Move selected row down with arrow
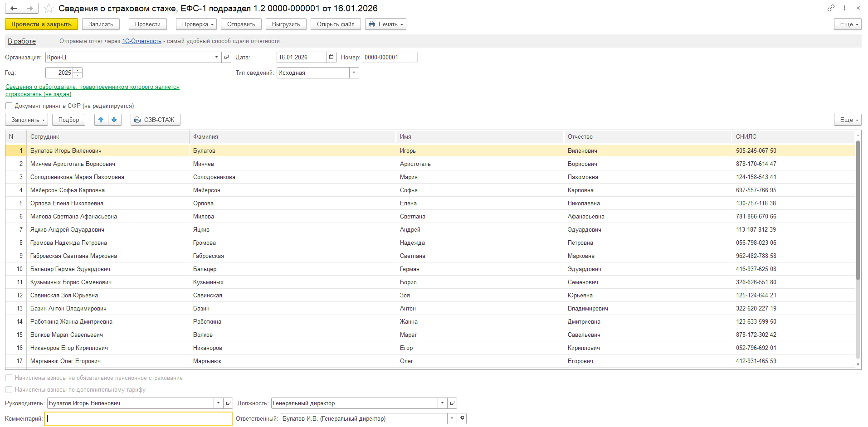 (x=114, y=120)
